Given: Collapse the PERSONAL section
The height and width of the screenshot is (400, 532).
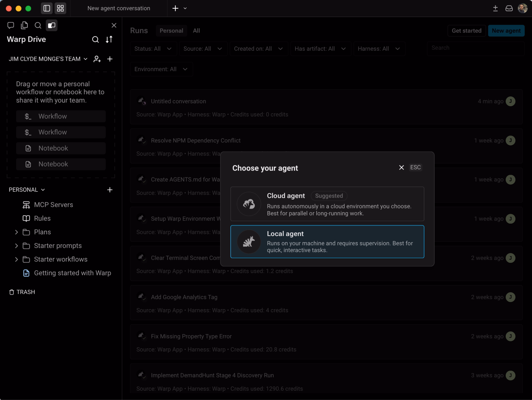Looking at the screenshot, I should (x=27, y=190).
